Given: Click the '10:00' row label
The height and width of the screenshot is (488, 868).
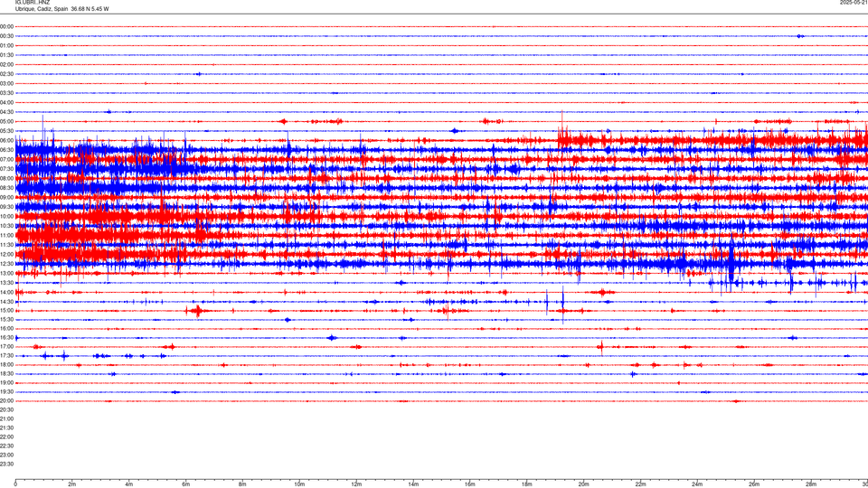Looking at the screenshot, I should 6,216.
